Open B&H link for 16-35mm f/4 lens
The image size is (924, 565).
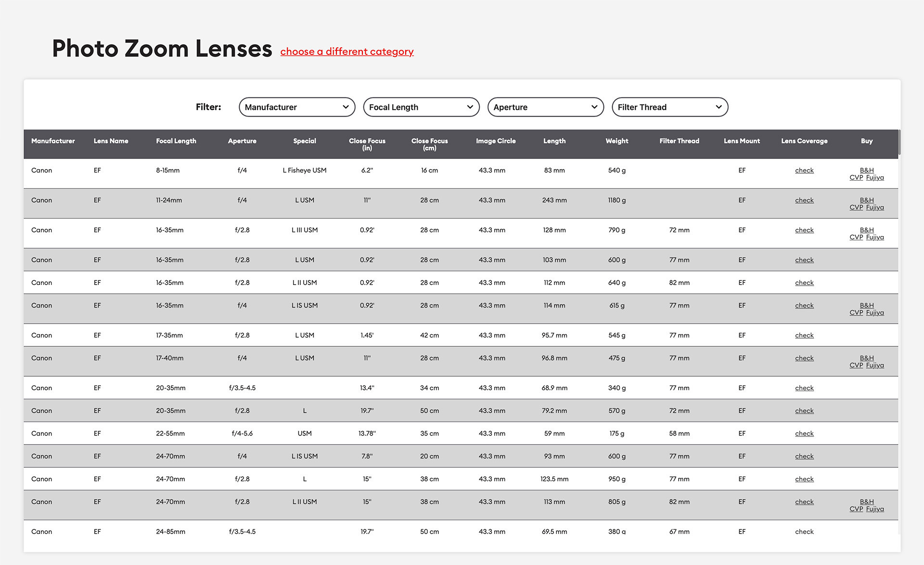[866, 305]
